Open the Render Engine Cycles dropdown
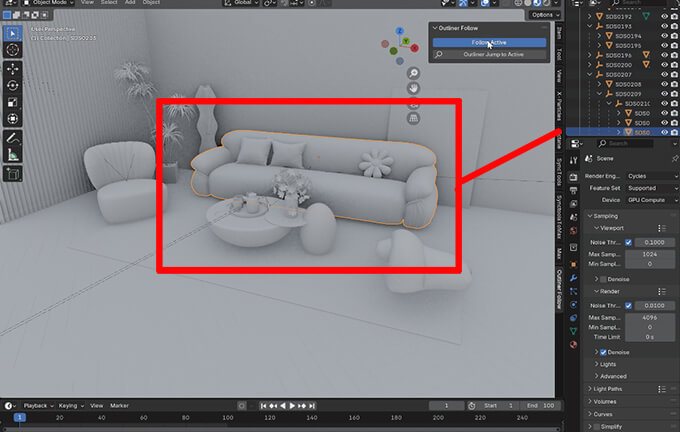 [x=654, y=175]
